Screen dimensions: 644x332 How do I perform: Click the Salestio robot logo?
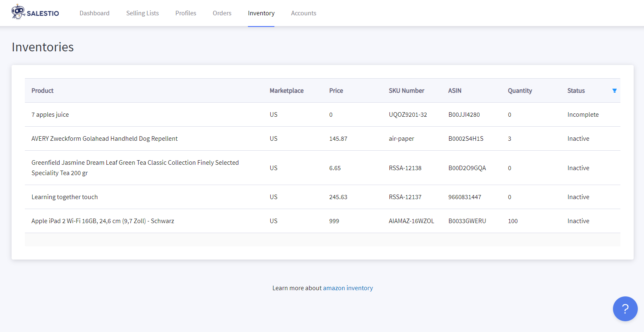pyautogui.click(x=35, y=12)
